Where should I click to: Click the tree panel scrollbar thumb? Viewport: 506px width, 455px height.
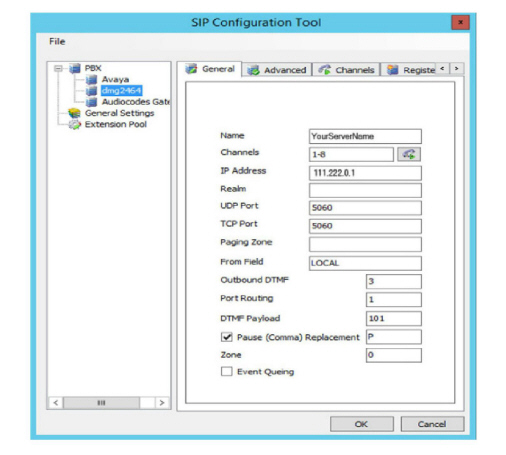tap(101, 403)
